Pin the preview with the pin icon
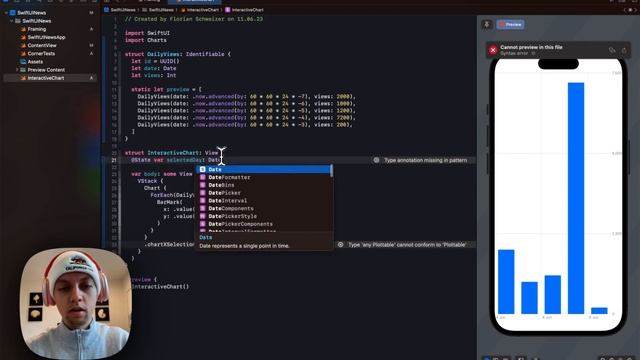This screenshot has height=360, width=640. 487,24
